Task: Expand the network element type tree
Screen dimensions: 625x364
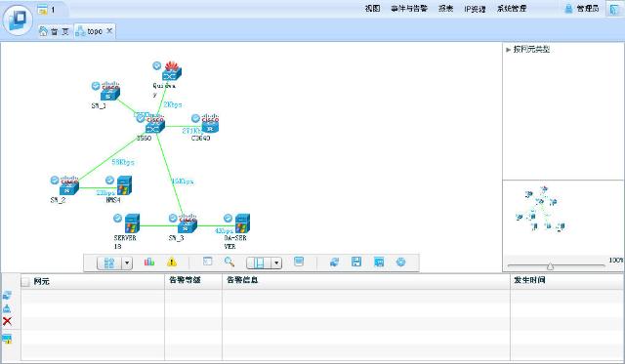Action: [x=508, y=50]
